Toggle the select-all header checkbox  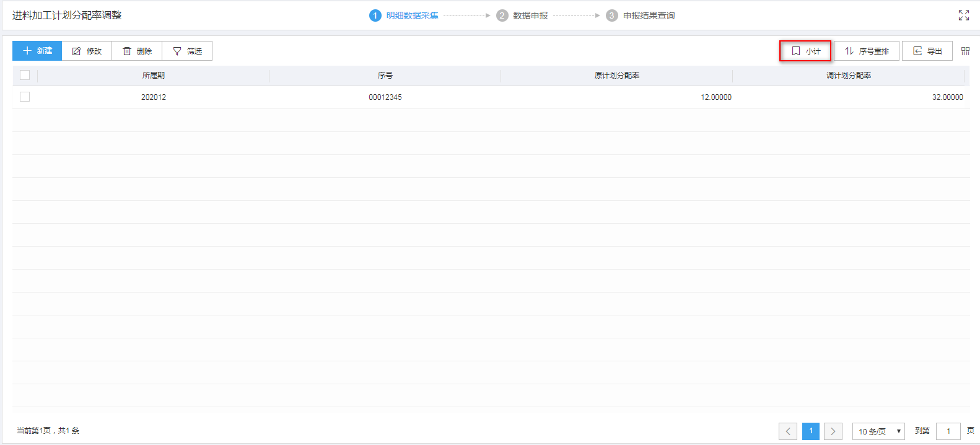[x=25, y=75]
